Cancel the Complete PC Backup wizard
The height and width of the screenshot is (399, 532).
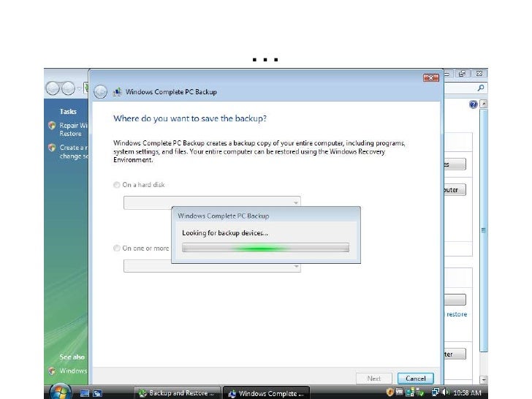point(415,379)
